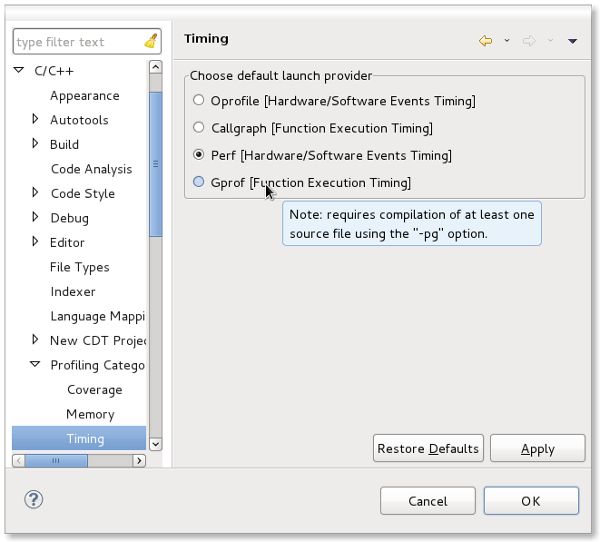This screenshot has height=542, width=600.
Task: Click the tree scrollbar down arrow
Action: (155, 444)
